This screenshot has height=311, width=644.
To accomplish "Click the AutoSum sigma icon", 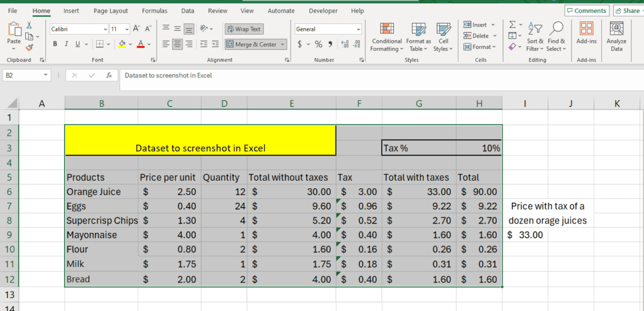I will [512, 25].
